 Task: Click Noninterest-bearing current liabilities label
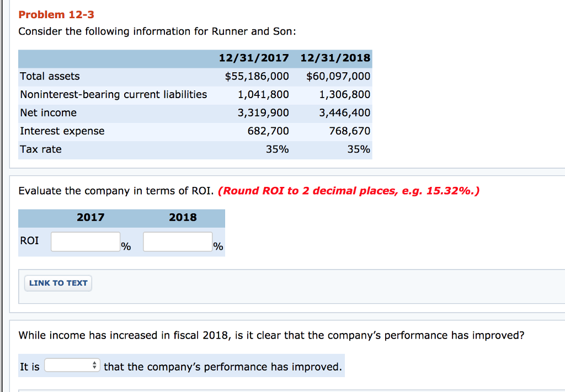(114, 94)
